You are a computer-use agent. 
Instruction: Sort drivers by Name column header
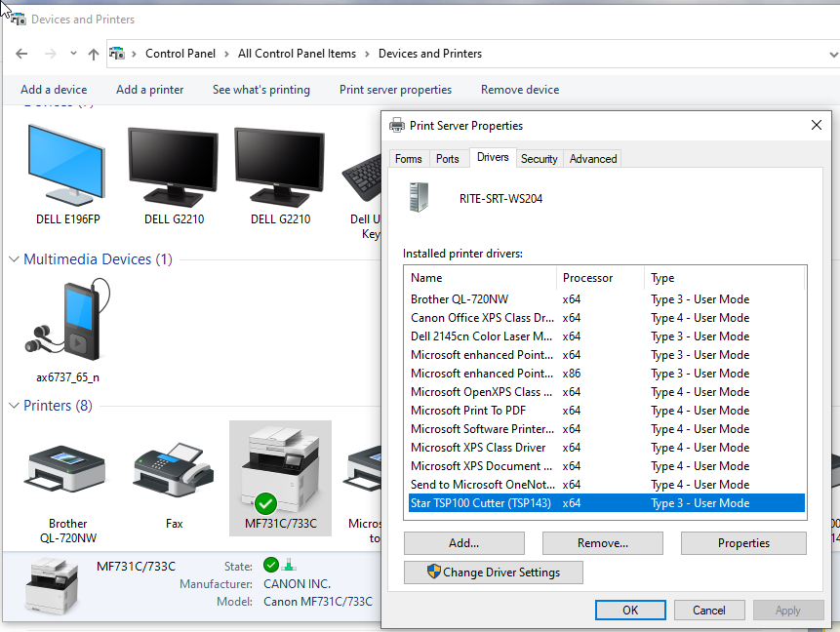click(481, 278)
